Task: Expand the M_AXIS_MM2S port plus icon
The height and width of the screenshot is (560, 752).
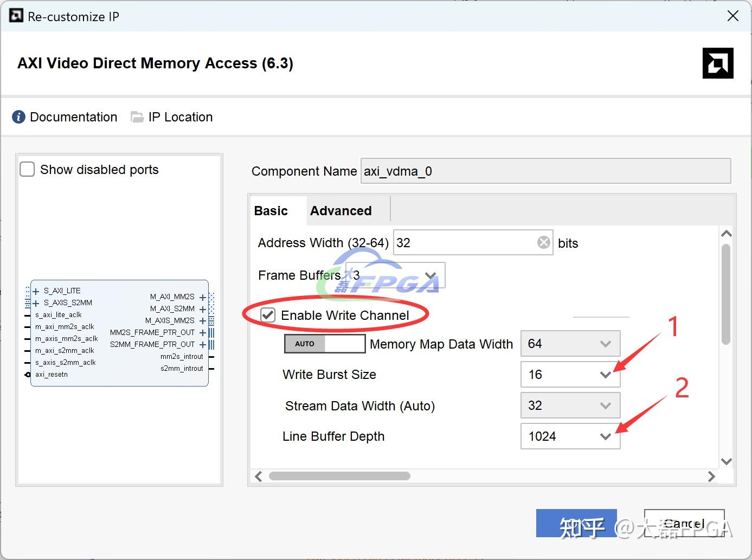Action: [203, 321]
